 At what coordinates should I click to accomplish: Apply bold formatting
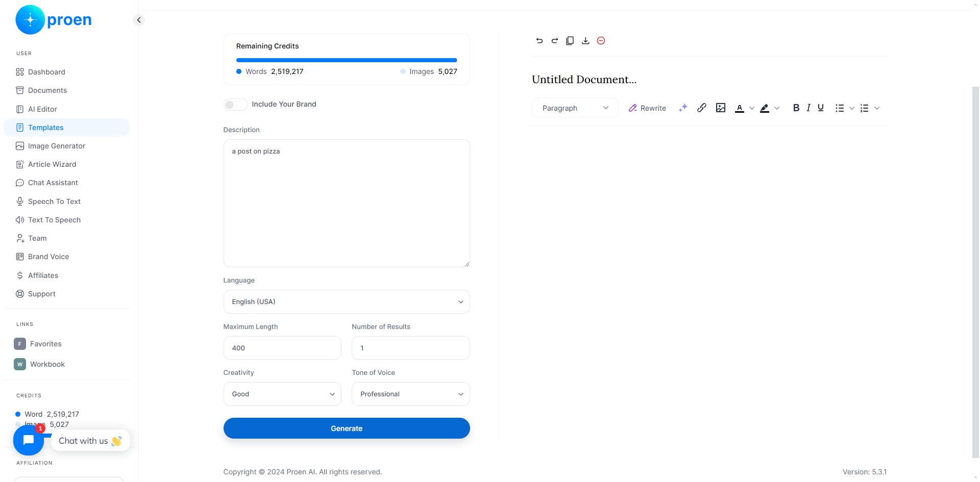[x=796, y=108]
